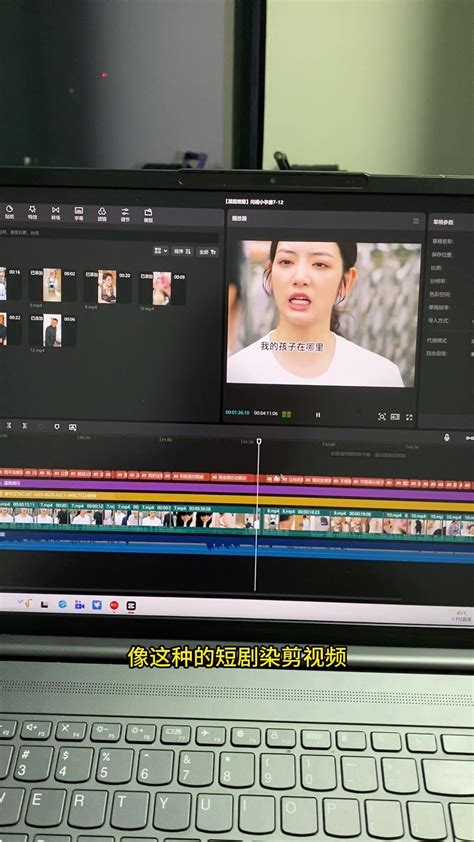Open the 滤镜 filters tab
The width and height of the screenshot is (474, 842).
click(x=102, y=214)
